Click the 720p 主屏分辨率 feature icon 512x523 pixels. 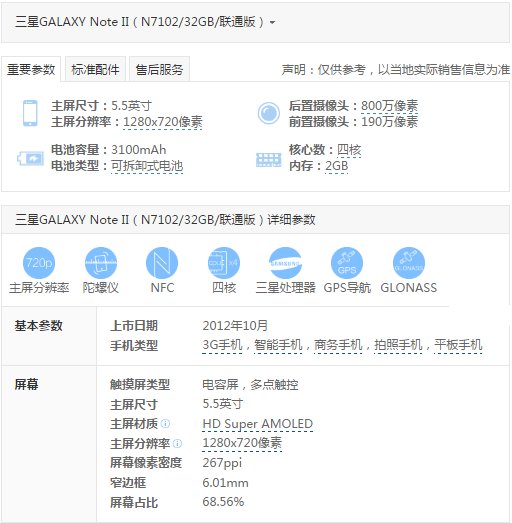39,263
